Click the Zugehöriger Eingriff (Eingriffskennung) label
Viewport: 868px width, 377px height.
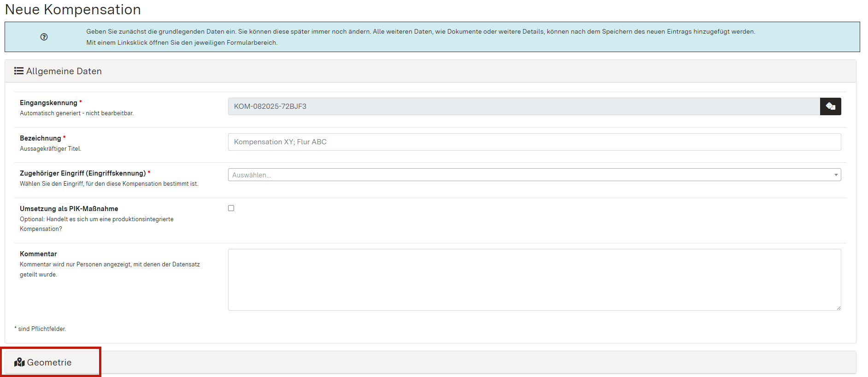click(82, 173)
